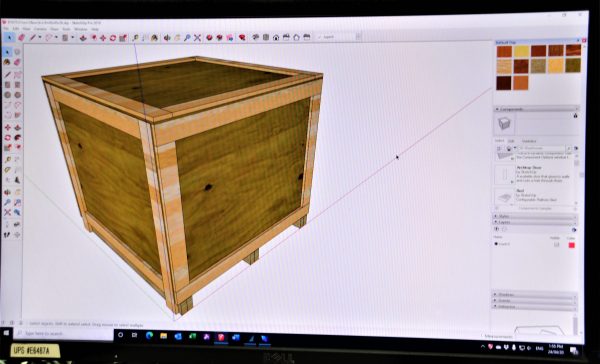Pick the Push/Pull tool in top toolbar
The height and width of the screenshot is (364, 600).
point(83,38)
